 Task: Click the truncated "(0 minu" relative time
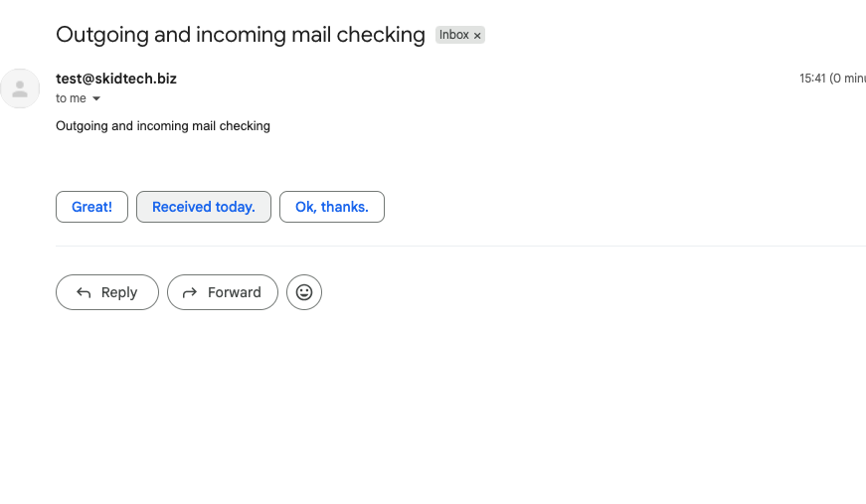coord(847,79)
